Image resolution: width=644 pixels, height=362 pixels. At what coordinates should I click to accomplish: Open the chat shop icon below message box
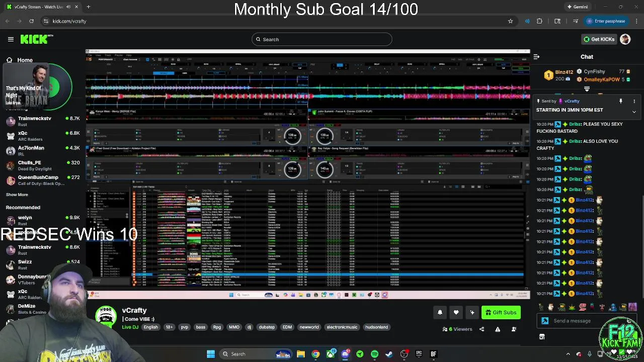(x=542, y=337)
